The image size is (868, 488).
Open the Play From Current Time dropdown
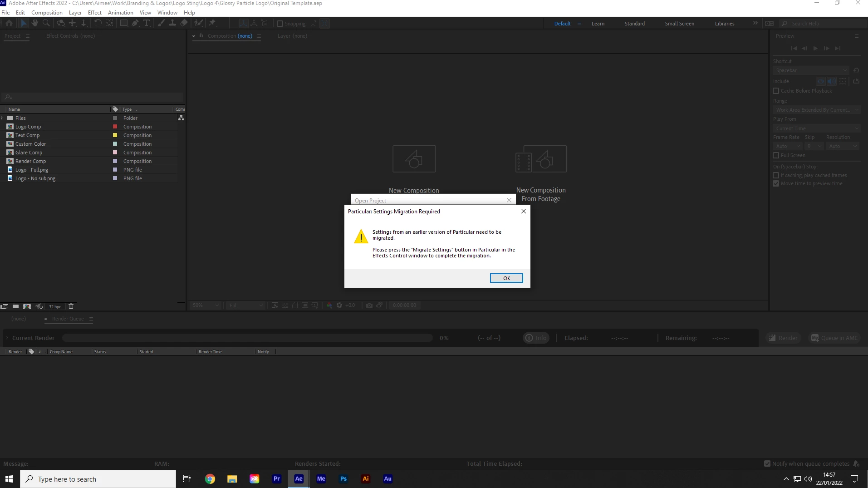pyautogui.click(x=817, y=128)
